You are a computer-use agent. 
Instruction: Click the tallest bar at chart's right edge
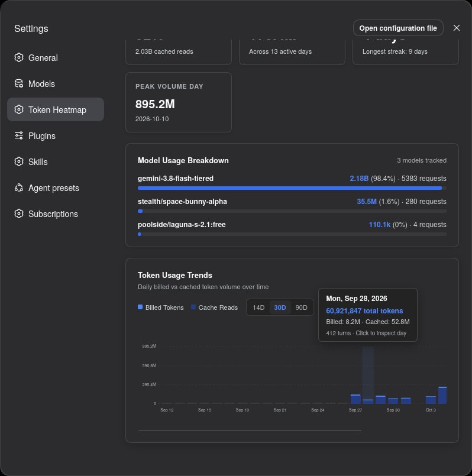click(442, 395)
